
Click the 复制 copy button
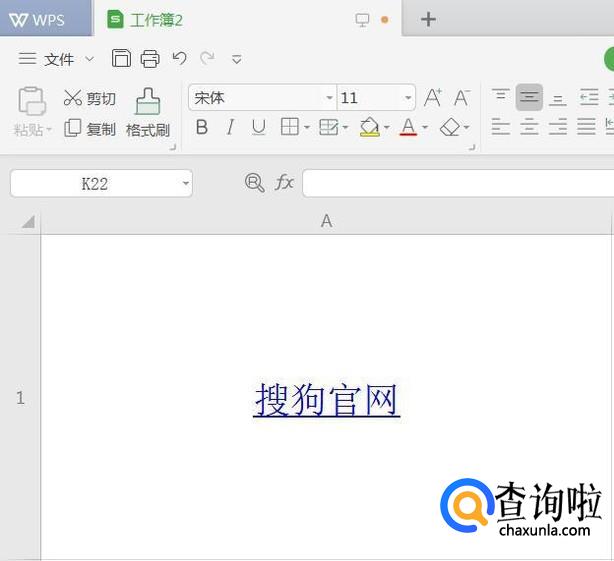(x=90, y=129)
